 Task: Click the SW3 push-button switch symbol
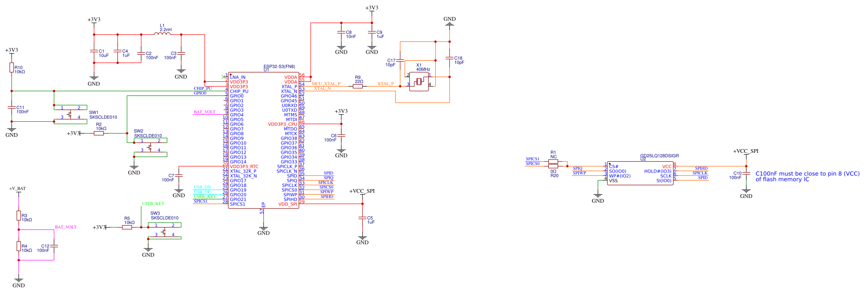pos(164,232)
